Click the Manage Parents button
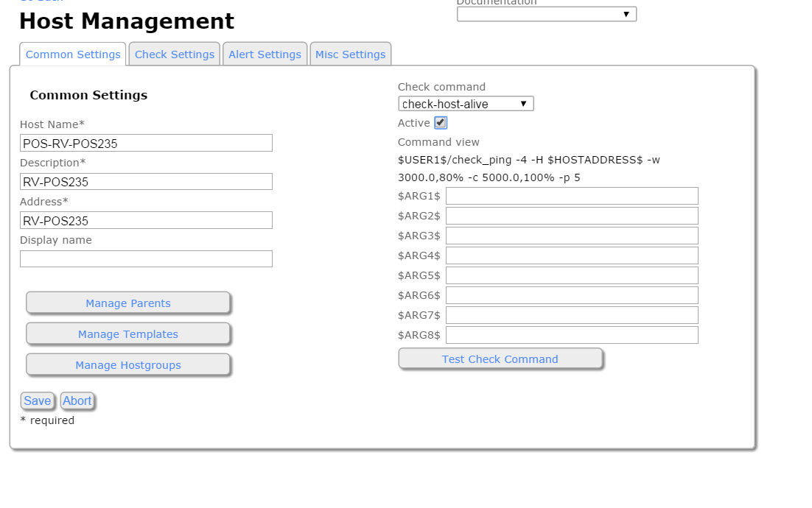This screenshot has width=812, height=508. pyautogui.click(x=128, y=303)
